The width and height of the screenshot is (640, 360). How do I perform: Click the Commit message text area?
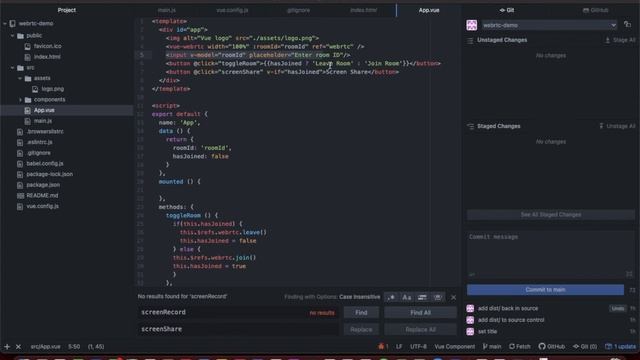point(551,255)
